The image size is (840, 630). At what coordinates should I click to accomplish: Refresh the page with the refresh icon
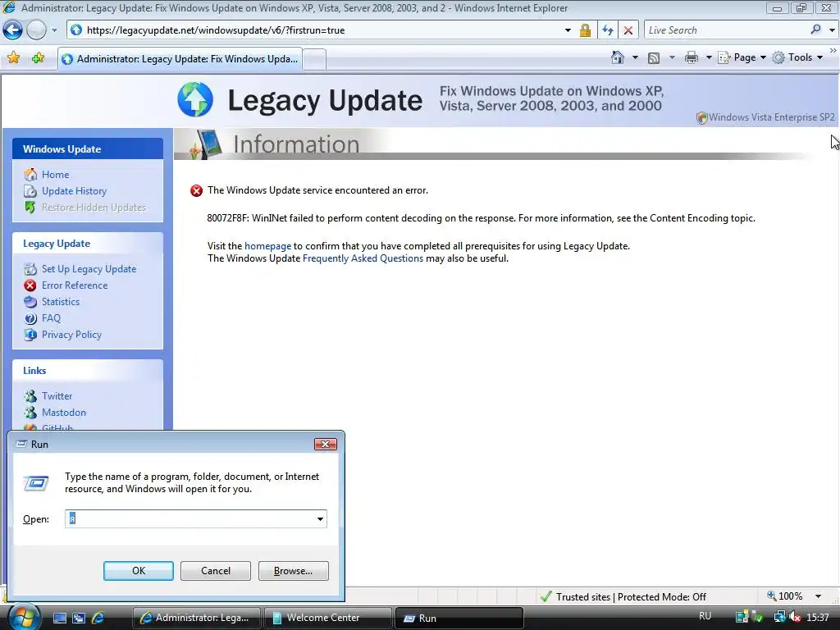(608, 30)
